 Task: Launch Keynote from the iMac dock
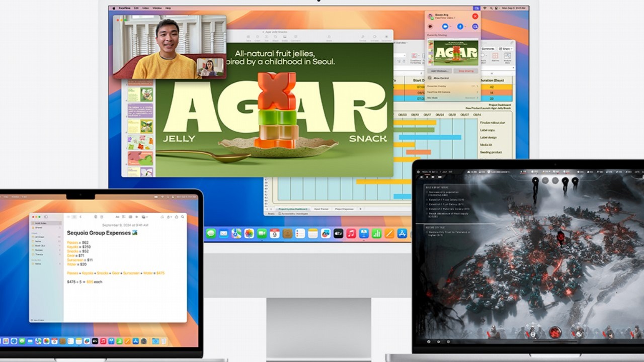click(364, 233)
